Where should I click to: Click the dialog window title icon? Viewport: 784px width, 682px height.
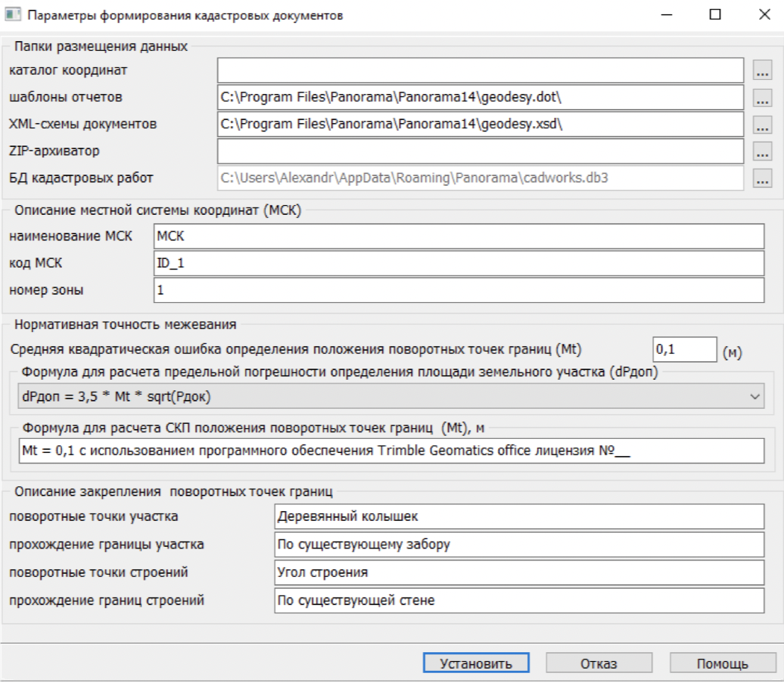pyautogui.click(x=13, y=15)
